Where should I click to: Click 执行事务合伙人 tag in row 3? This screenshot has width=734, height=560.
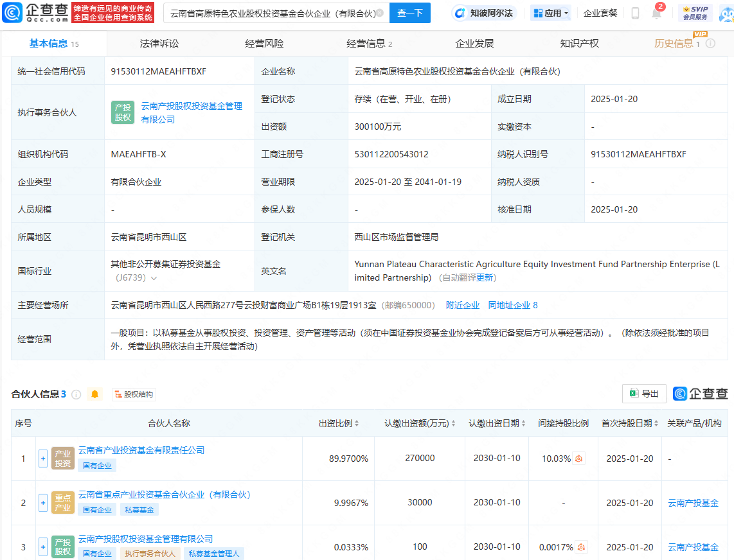point(150,554)
